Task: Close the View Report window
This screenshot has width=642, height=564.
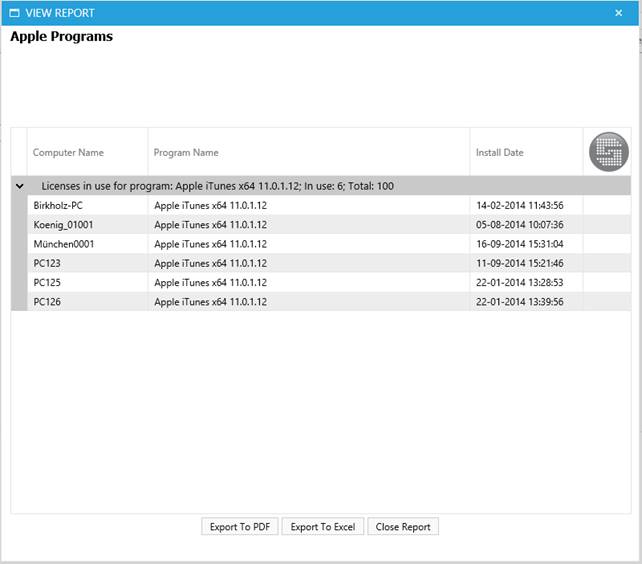Action: pyautogui.click(x=618, y=13)
